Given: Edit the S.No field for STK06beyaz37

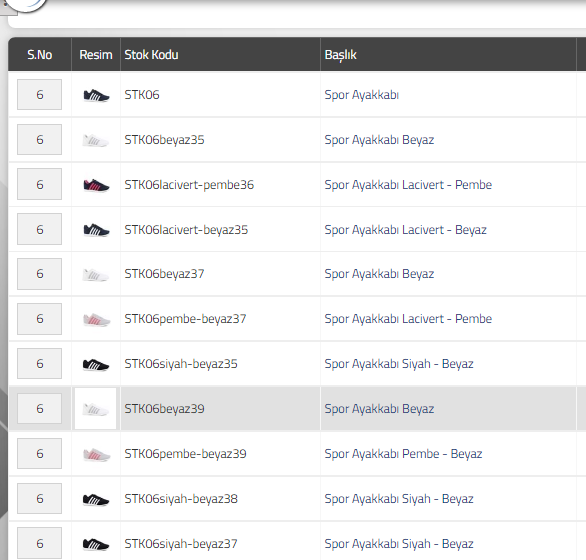Looking at the screenshot, I should tap(40, 274).
